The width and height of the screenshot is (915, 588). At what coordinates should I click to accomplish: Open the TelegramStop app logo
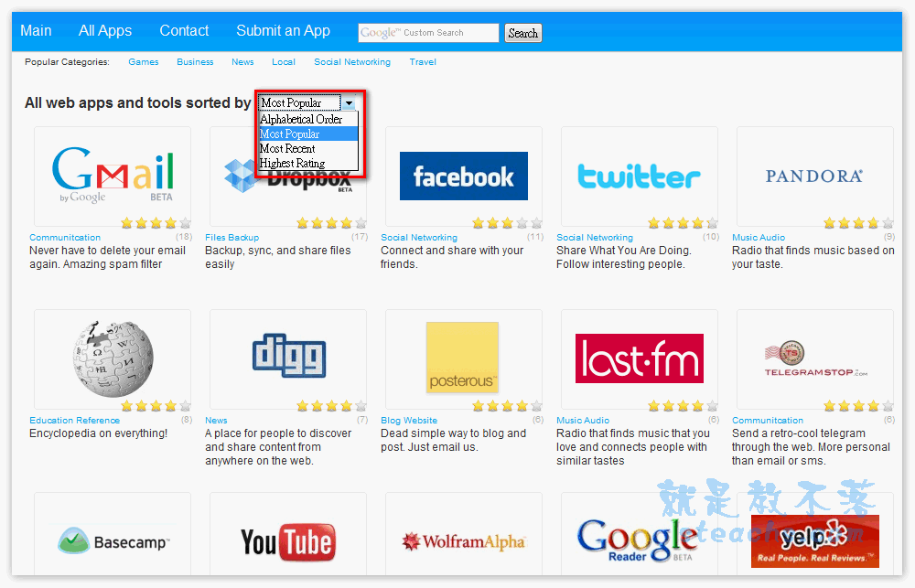tap(816, 358)
